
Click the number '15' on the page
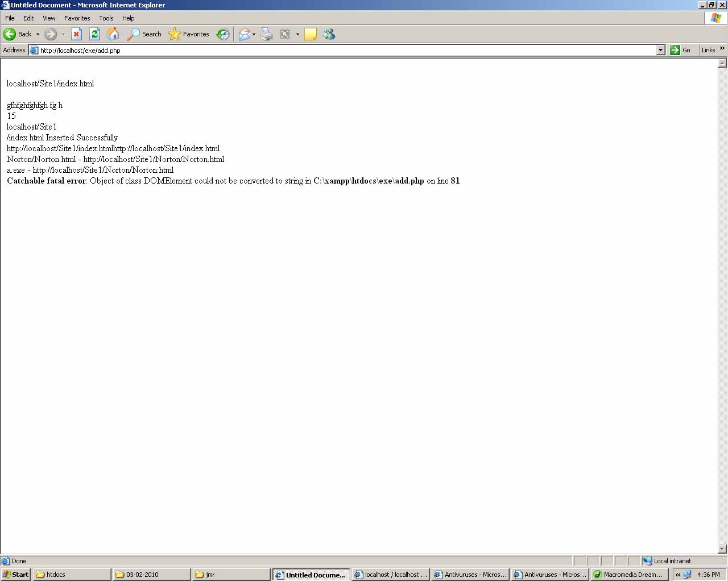pyautogui.click(x=11, y=116)
